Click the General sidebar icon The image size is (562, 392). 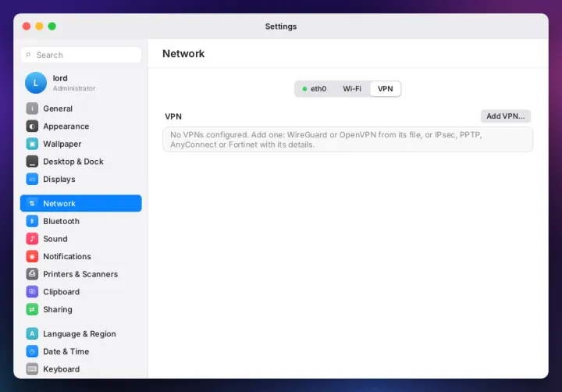click(x=32, y=109)
